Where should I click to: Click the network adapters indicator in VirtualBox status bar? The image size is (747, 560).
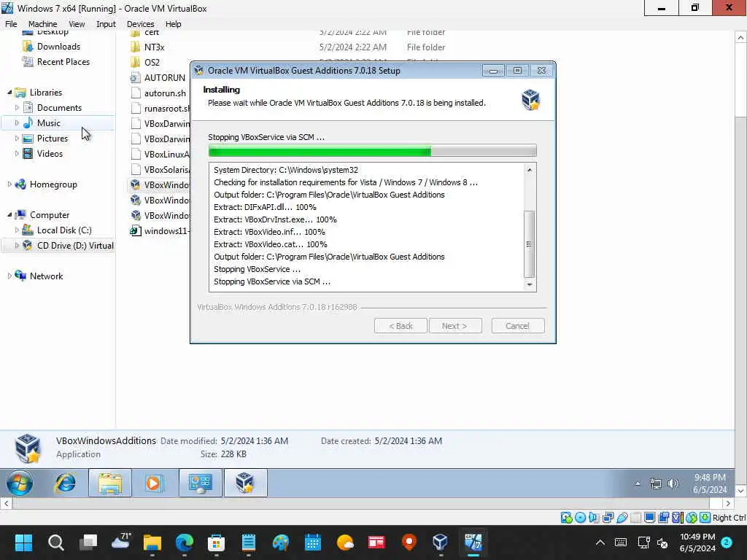pos(608,518)
